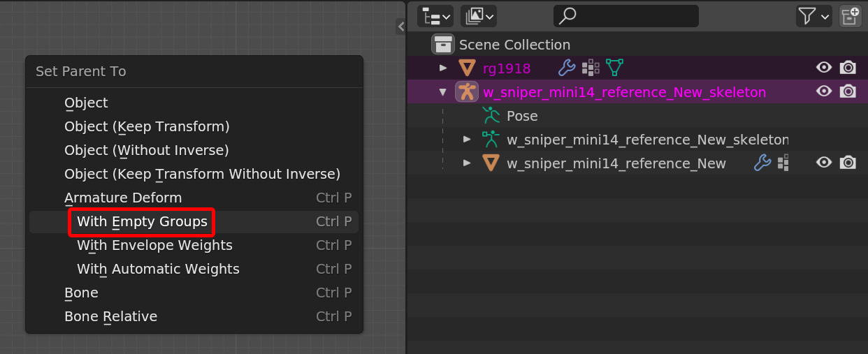Toggle viewport visibility of the New_skeleton armature

tap(824, 91)
